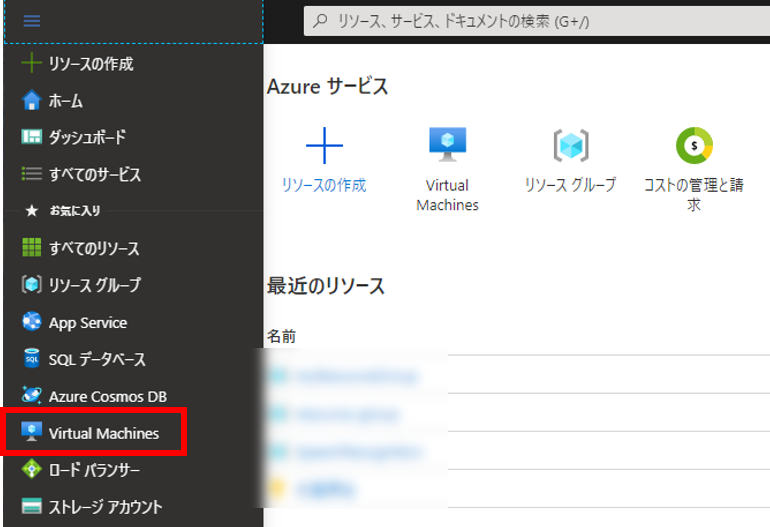This screenshot has width=770, height=527.
Task: Open Cost Management dollar icon
Action: 693,146
